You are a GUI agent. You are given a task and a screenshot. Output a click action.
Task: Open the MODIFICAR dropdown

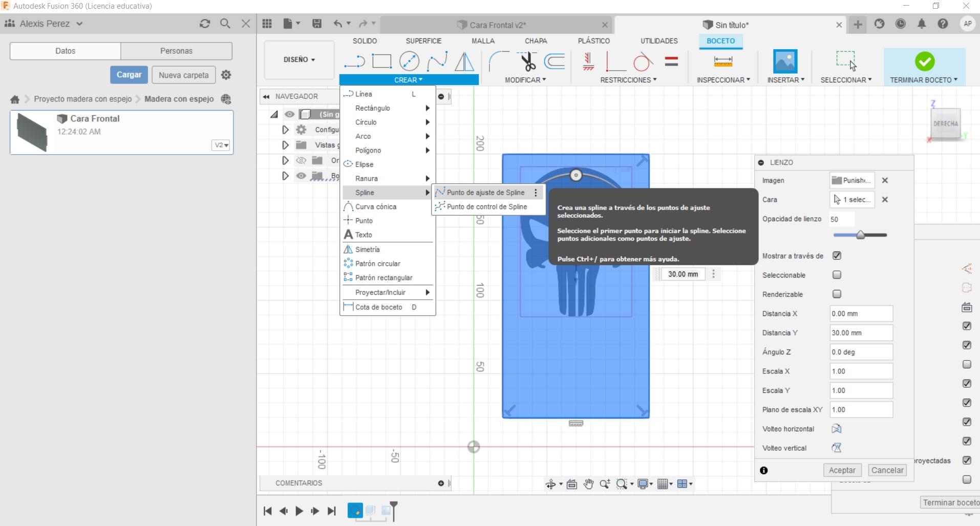pyautogui.click(x=525, y=80)
